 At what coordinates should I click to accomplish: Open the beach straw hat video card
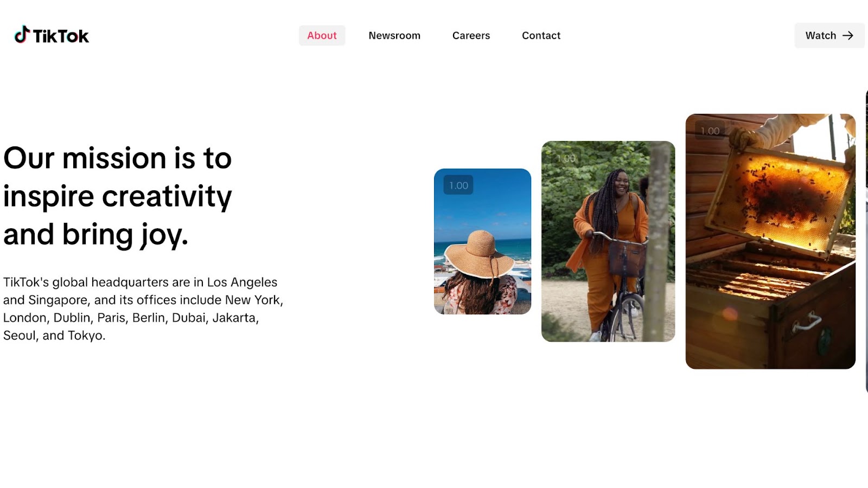(x=482, y=241)
